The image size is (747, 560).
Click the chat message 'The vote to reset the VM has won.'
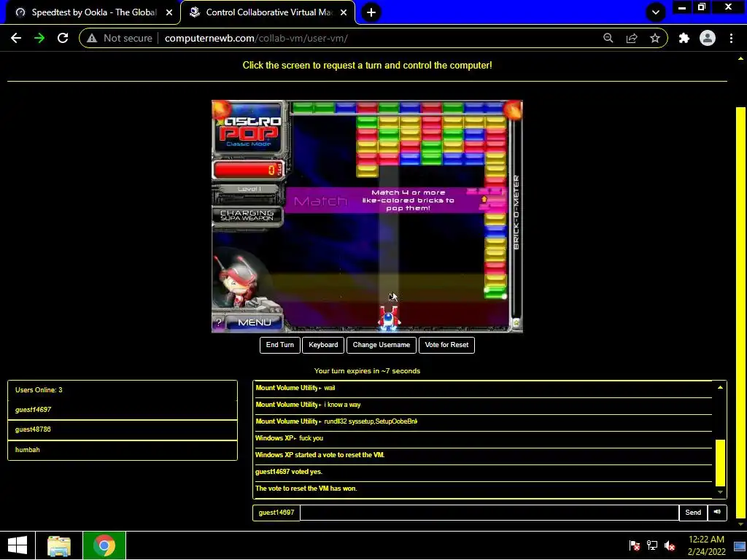pyautogui.click(x=306, y=489)
